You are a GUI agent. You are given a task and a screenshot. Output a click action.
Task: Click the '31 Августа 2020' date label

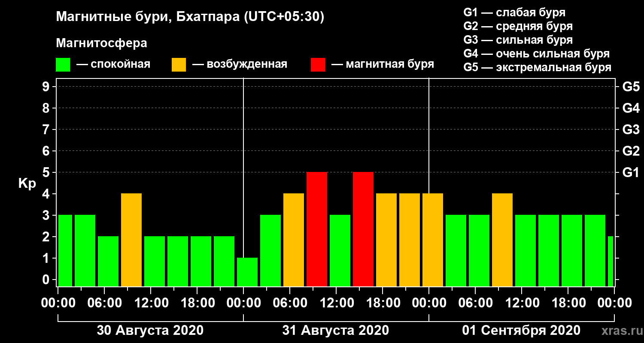tap(336, 331)
